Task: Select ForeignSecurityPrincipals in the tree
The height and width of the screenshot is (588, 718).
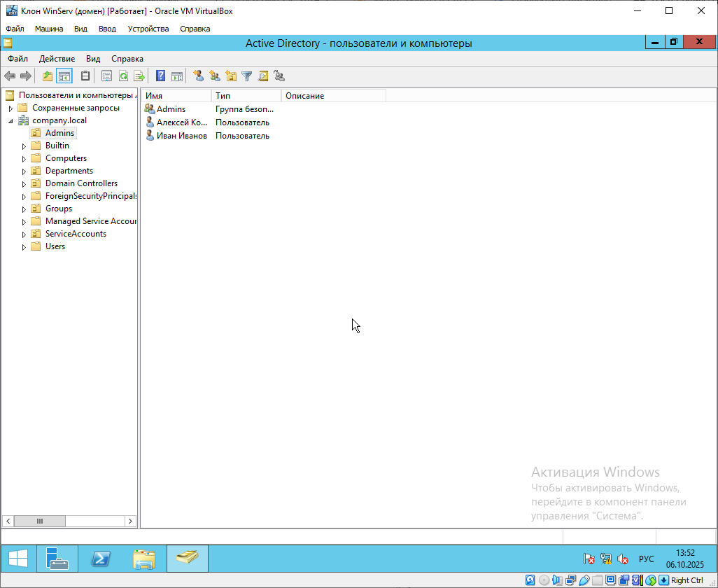Action: [x=91, y=196]
